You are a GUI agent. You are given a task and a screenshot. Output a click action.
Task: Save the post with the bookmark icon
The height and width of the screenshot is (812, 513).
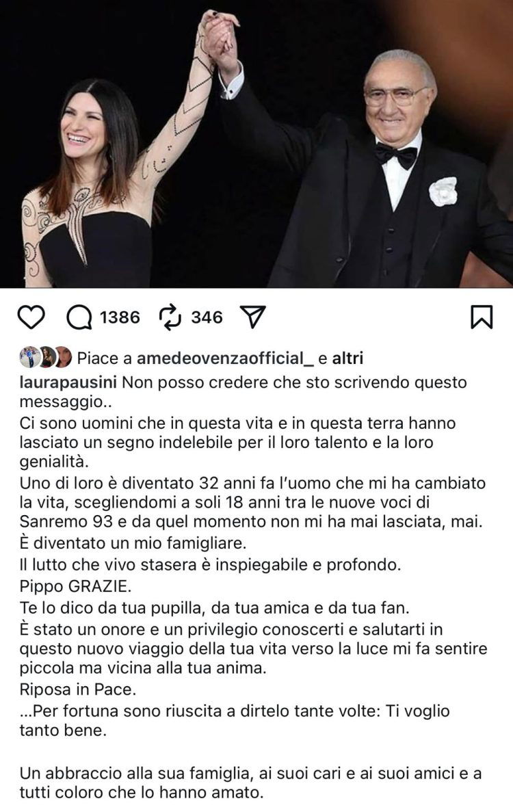482,317
